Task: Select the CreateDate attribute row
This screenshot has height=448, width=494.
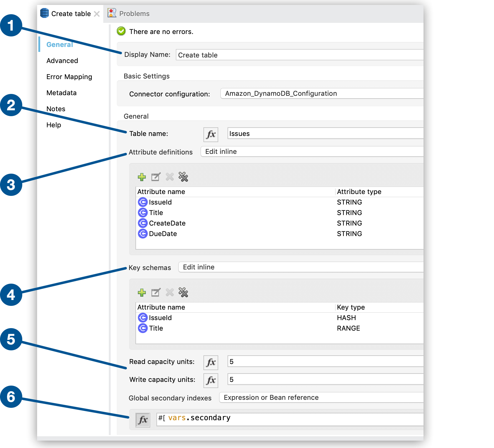Action: [167, 223]
